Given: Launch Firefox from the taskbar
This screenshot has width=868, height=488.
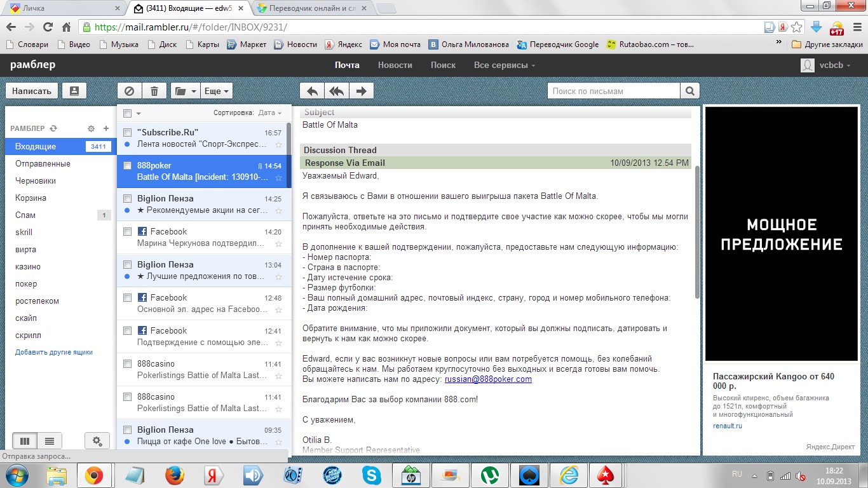Looking at the screenshot, I should tap(175, 475).
